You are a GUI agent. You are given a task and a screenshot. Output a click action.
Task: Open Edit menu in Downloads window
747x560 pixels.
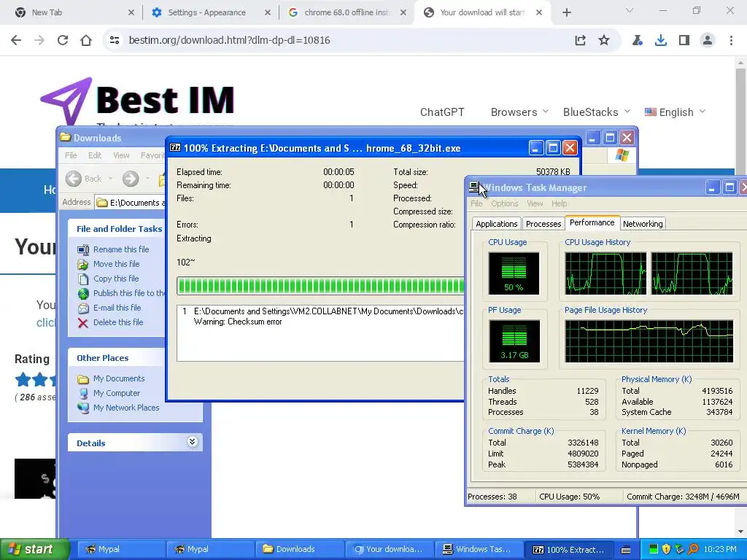[x=94, y=155]
